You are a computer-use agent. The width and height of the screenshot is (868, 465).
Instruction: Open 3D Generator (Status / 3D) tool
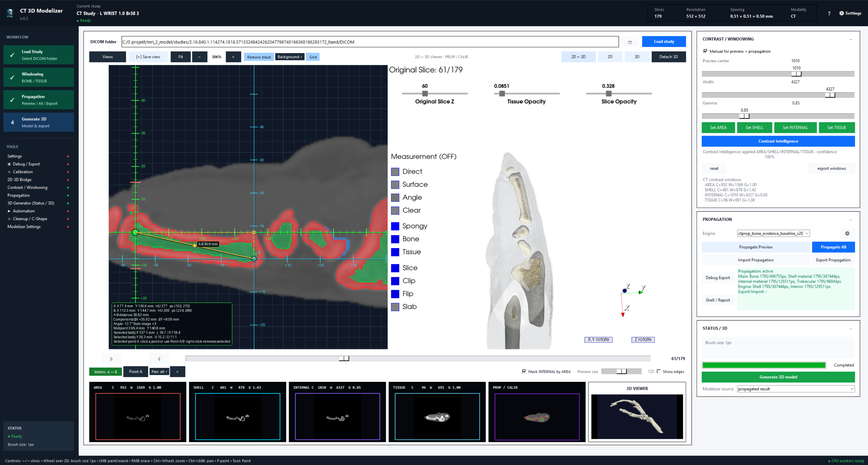tap(31, 203)
